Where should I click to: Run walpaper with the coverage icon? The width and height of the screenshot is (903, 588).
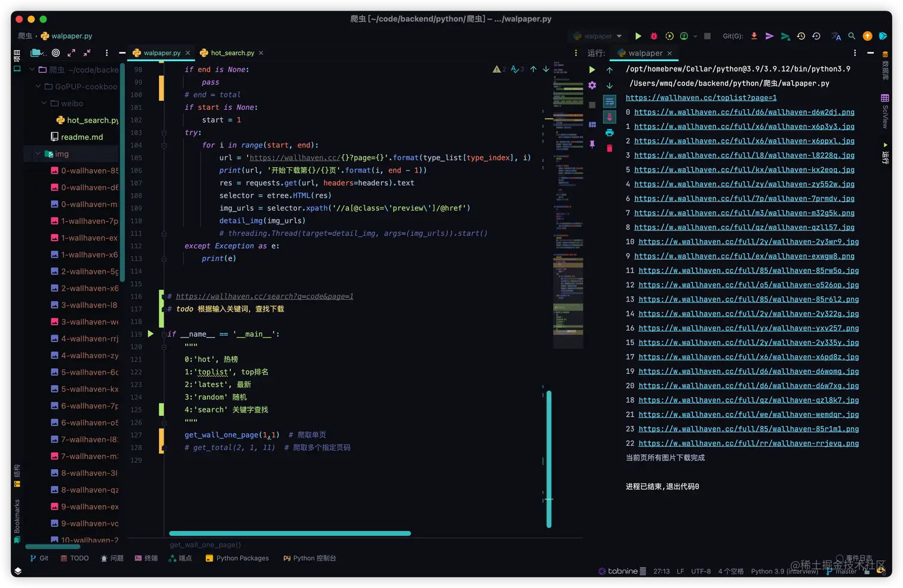coord(669,36)
